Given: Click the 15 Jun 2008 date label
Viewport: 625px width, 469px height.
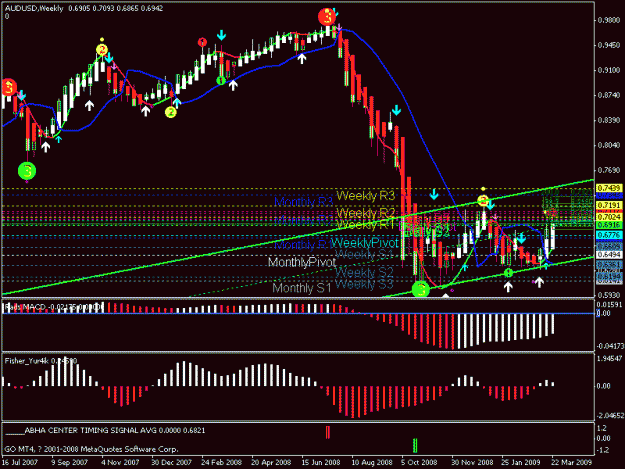Looking at the screenshot, I should click(x=321, y=463).
